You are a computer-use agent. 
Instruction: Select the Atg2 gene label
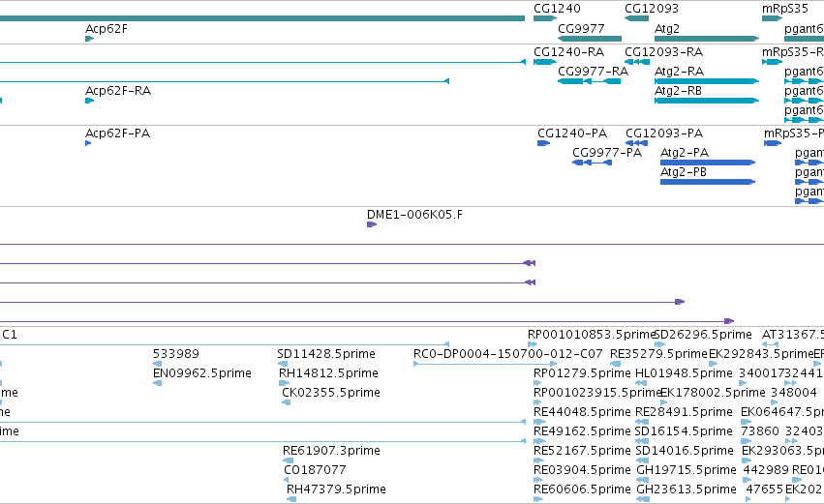(667, 28)
